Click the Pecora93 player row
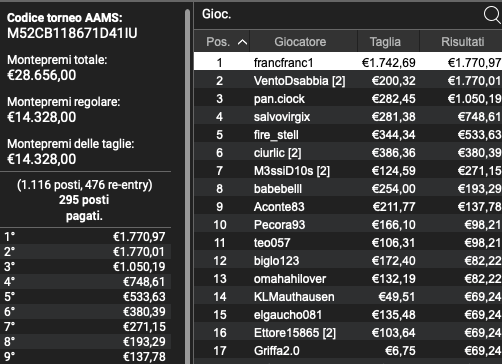502x364 pixels. pos(348,225)
